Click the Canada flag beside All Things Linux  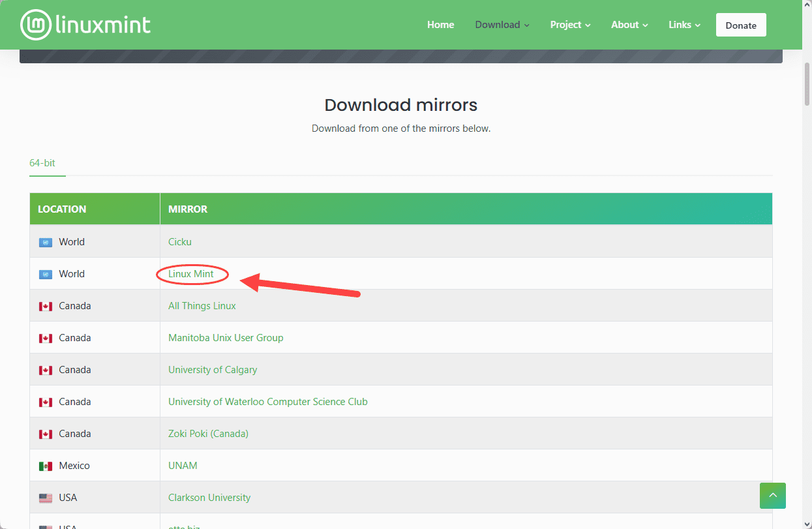(x=45, y=306)
